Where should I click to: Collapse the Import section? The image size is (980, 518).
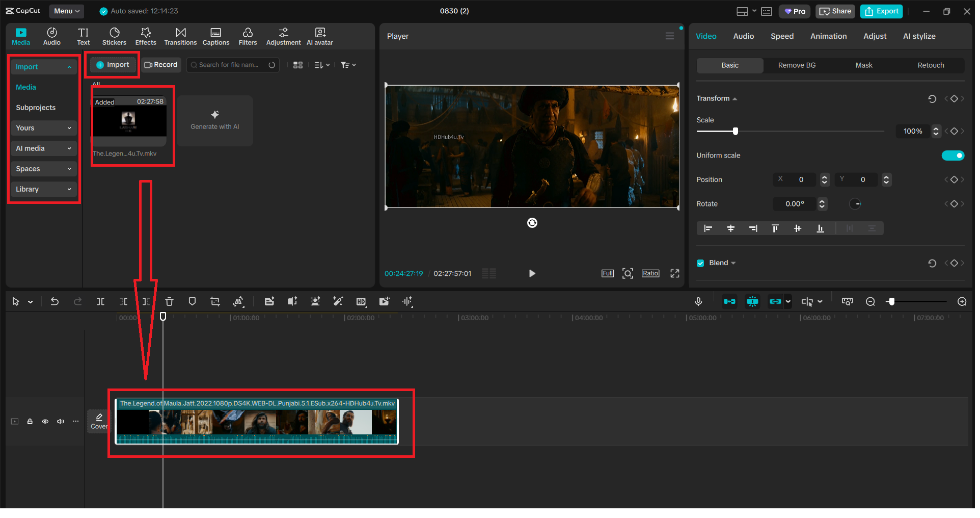coord(43,67)
